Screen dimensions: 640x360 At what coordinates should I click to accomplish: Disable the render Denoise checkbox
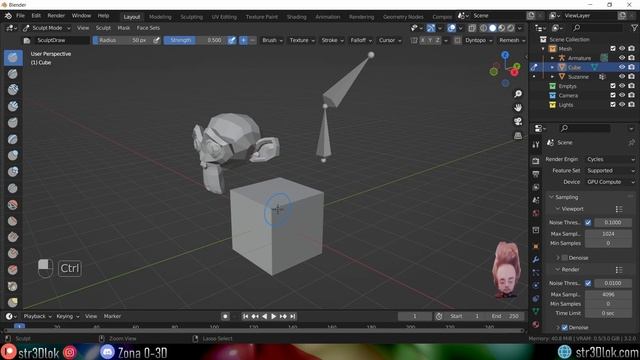tap(564, 327)
